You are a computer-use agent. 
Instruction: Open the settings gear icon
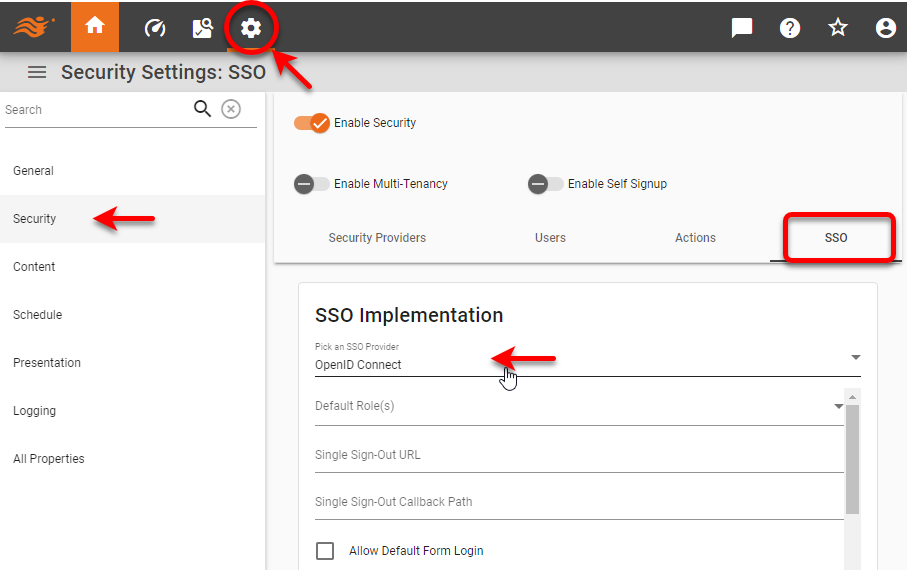click(251, 28)
